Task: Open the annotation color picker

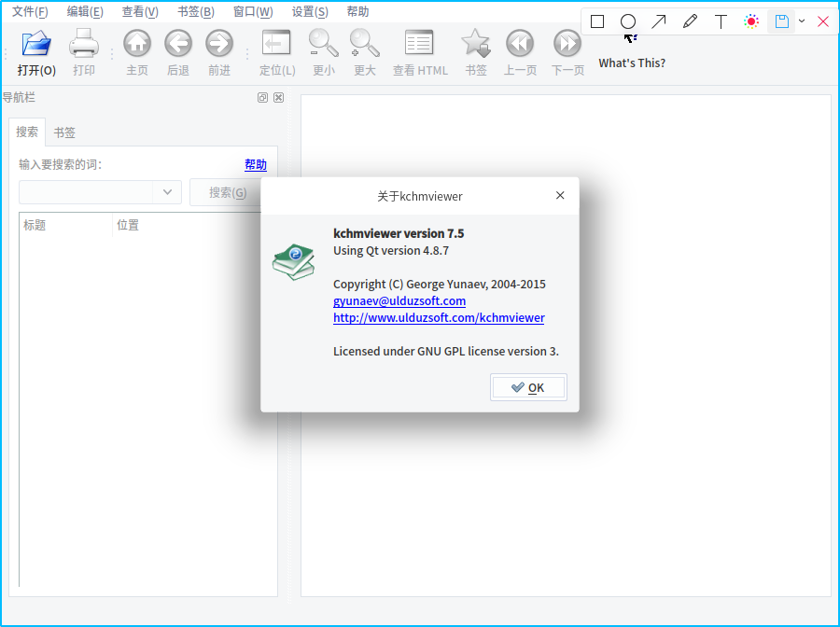Action: click(751, 21)
